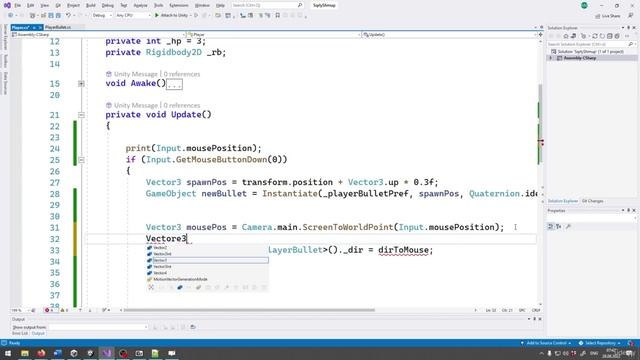Click the Search Solution Explorer field

(592, 44)
